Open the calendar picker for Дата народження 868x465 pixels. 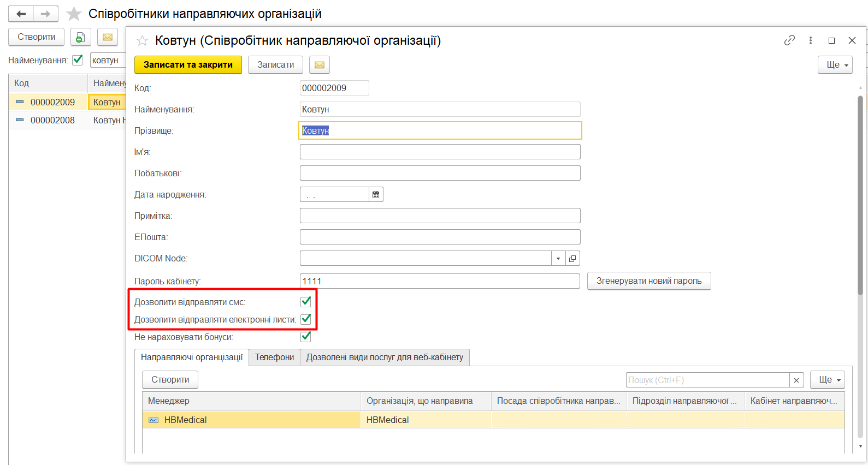click(x=376, y=195)
